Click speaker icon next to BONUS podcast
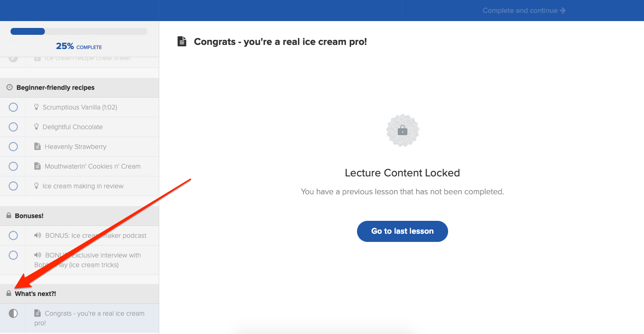Screen dimensions: 644x334 [38, 235]
